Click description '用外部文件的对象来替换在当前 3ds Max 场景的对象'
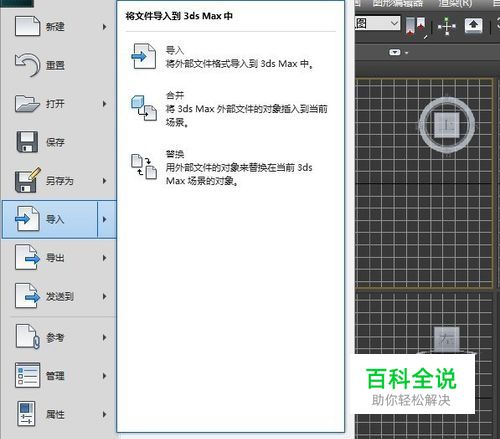500x439 pixels. tap(239, 174)
